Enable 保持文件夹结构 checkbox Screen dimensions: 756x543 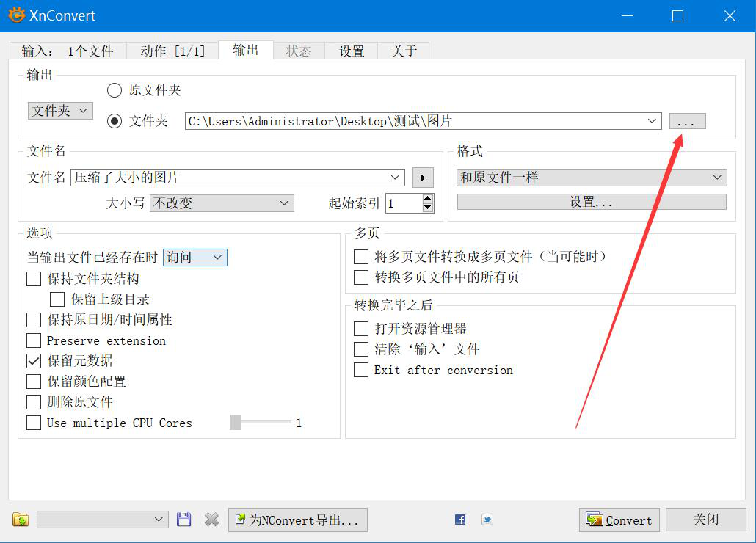(34, 279)
